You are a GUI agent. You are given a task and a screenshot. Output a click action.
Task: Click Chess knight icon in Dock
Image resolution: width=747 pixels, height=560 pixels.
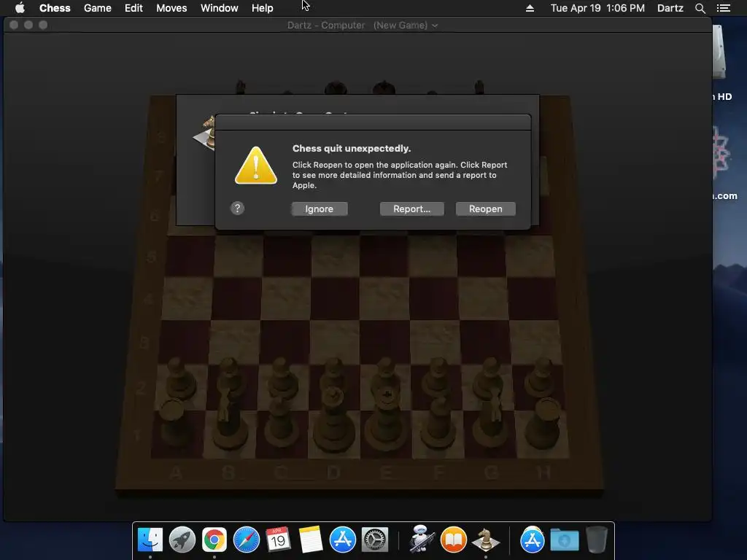[485, 540]
